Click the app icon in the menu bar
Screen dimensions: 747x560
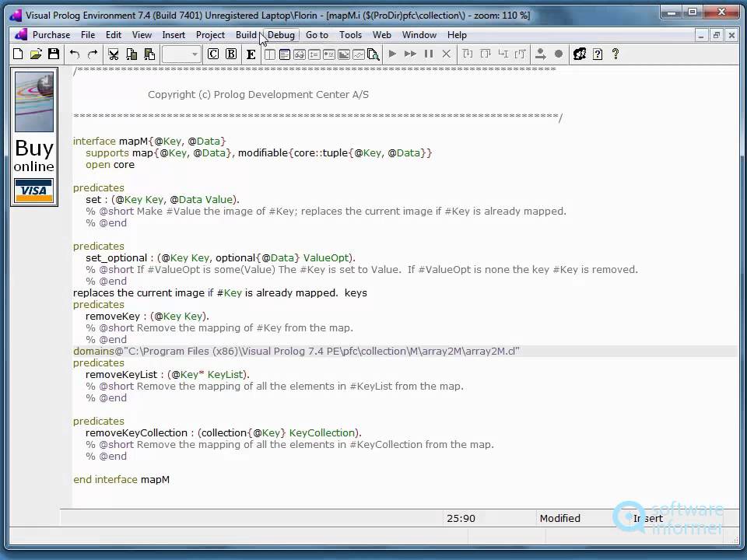pyautogui.click(x=20, y=35)
